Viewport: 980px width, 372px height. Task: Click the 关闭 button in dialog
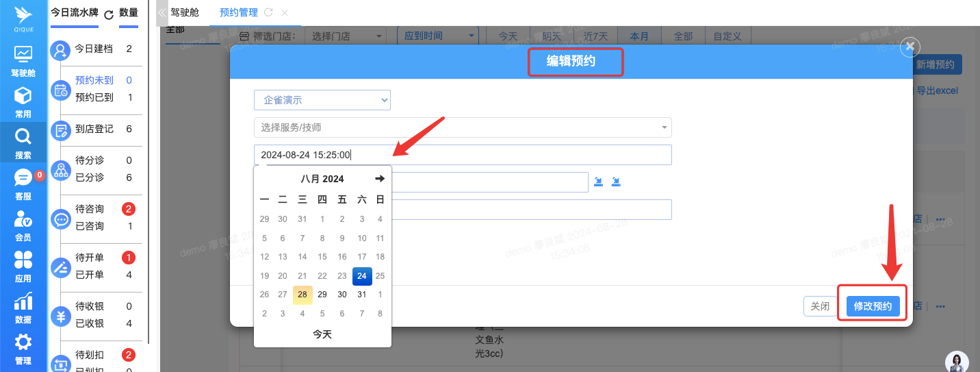pyautogui.click(x=820, y=306)
